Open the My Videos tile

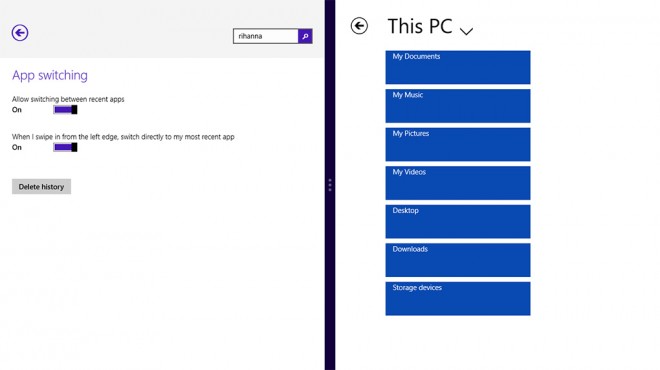tap(458, 183)
